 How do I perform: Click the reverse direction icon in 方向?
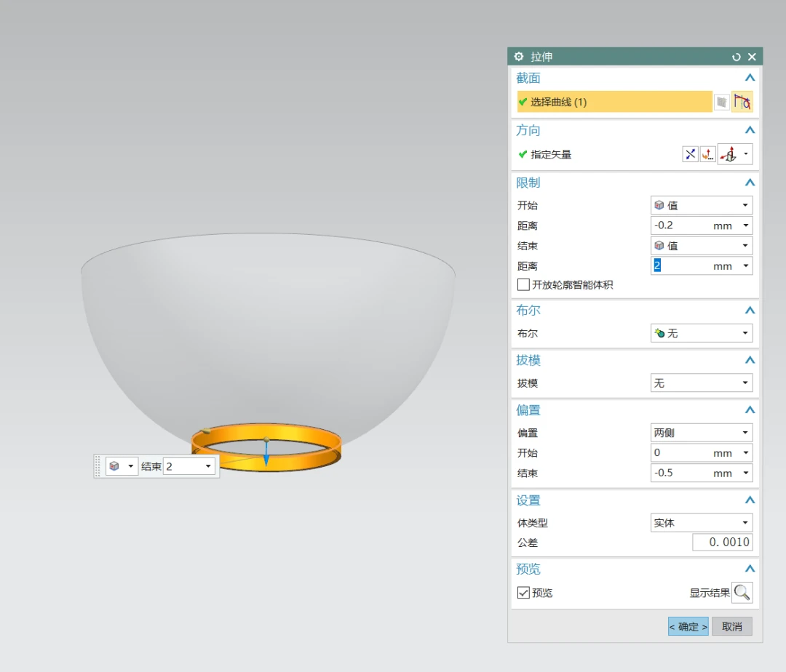tap(690, 154)
